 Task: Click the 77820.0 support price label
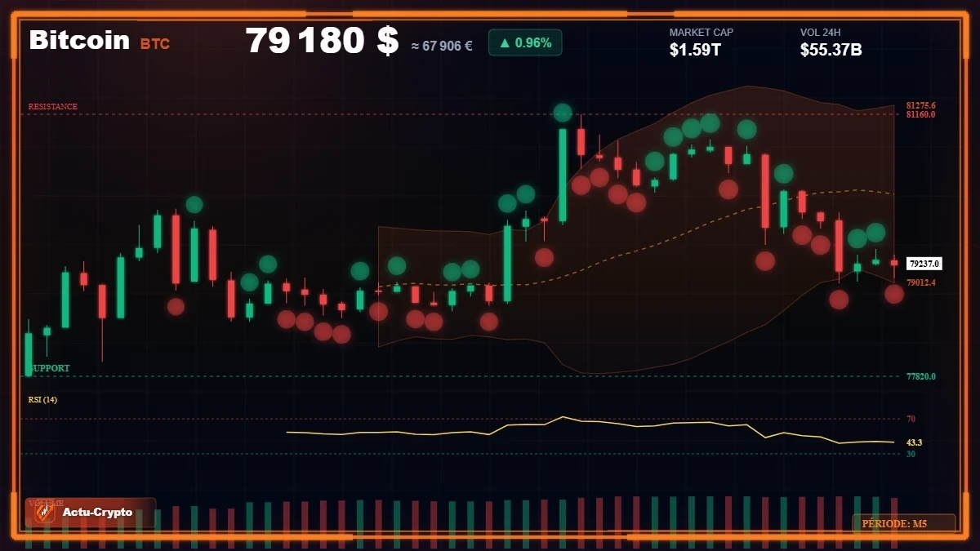click(921, 376)
